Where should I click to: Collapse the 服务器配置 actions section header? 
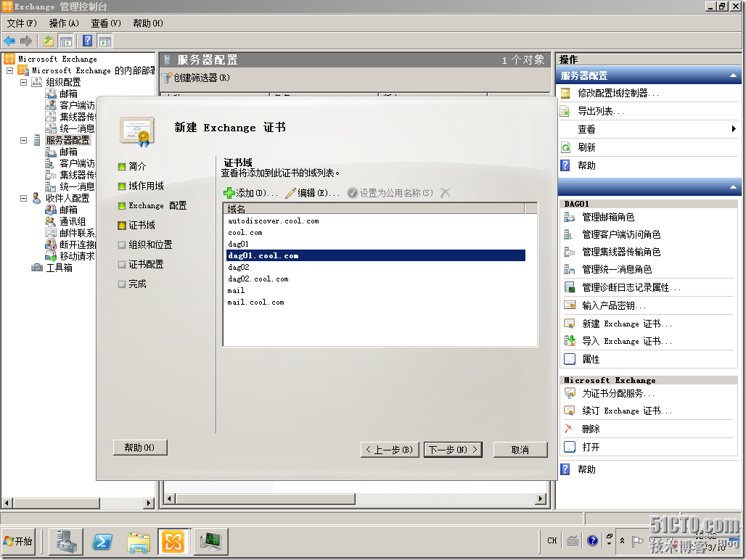[732, 75]
